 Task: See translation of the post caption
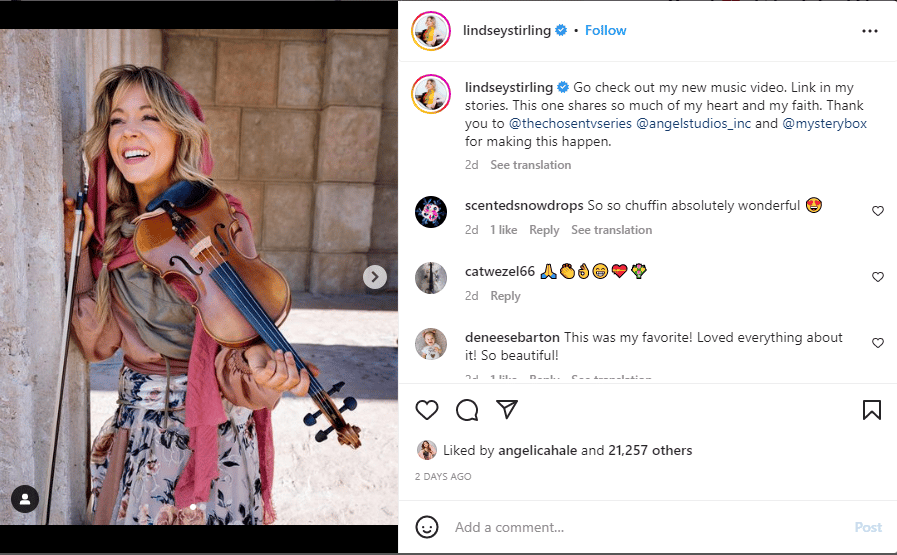point(530,165)
